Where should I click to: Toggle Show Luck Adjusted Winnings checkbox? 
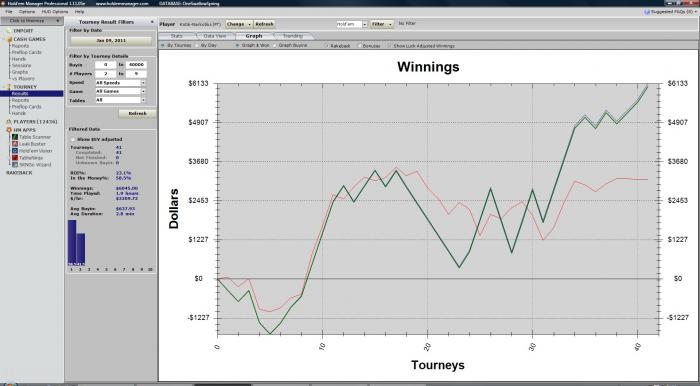click(x=389, y=46)
